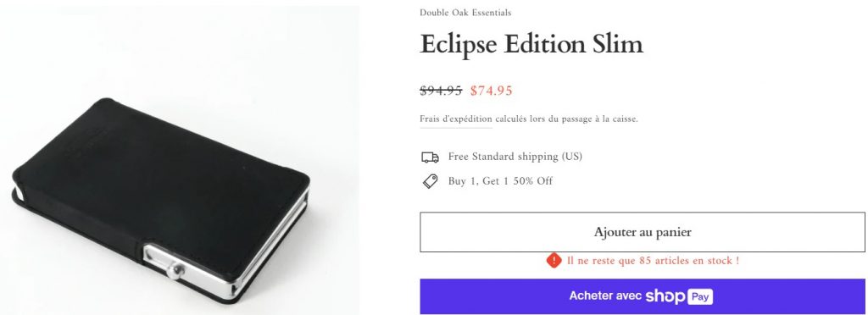Open the Double Oak Essentials brand link
868x315 pixels.
click(465, 12)
